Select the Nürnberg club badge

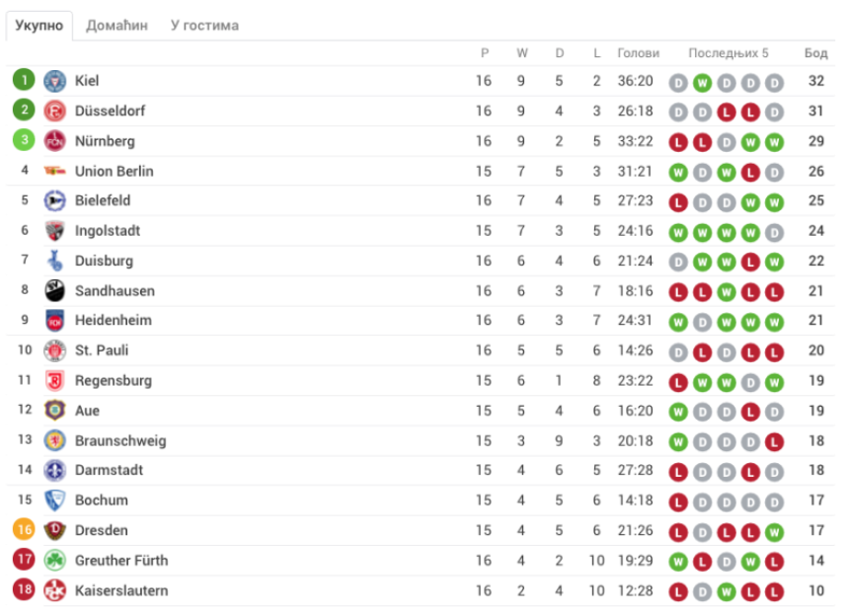click(54, 141)
